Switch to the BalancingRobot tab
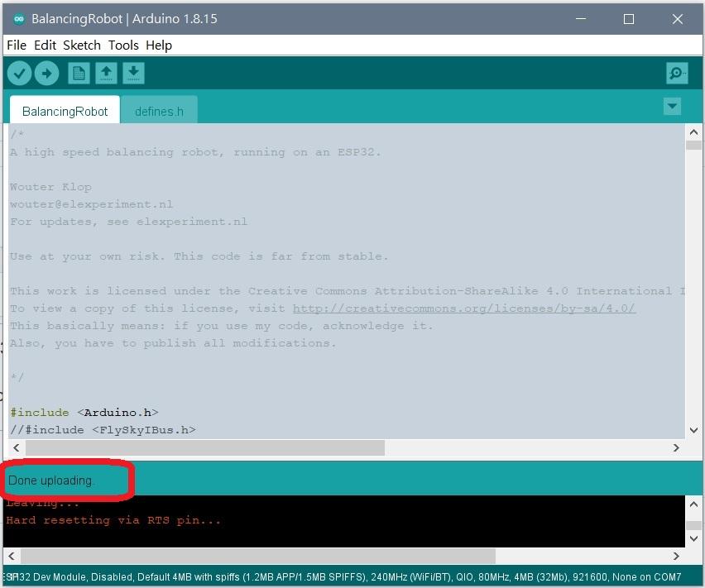This screenshot has height=588, width=705. pyautogui.click(x=65, y=111)
